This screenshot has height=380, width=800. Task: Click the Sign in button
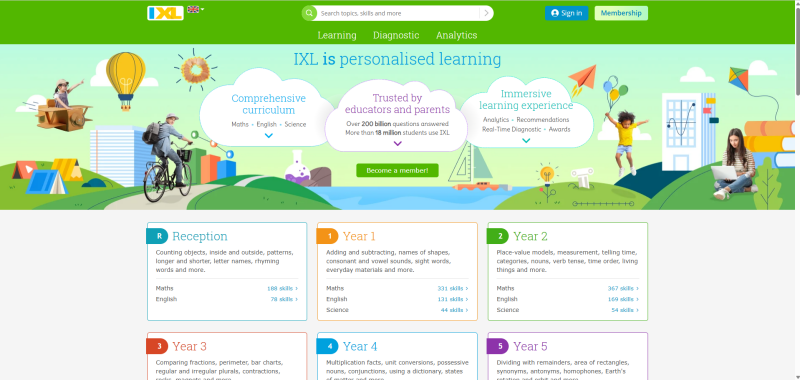tap(566, 13)
